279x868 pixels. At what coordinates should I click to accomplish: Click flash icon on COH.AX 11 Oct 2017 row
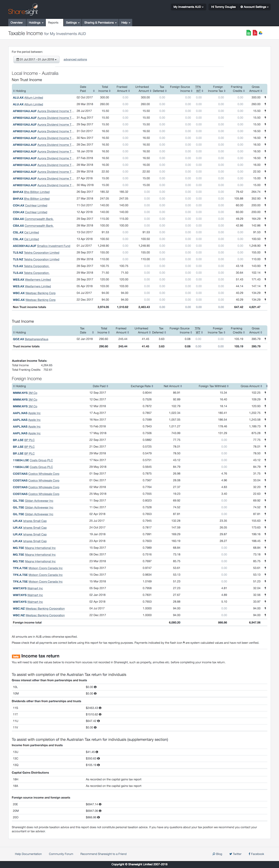pos(265,205)
